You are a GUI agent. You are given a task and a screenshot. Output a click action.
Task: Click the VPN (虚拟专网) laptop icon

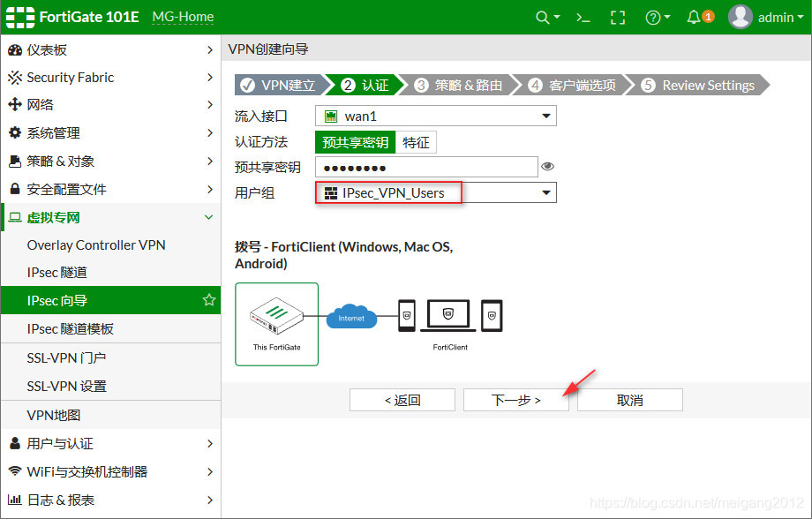click(15, 217)
